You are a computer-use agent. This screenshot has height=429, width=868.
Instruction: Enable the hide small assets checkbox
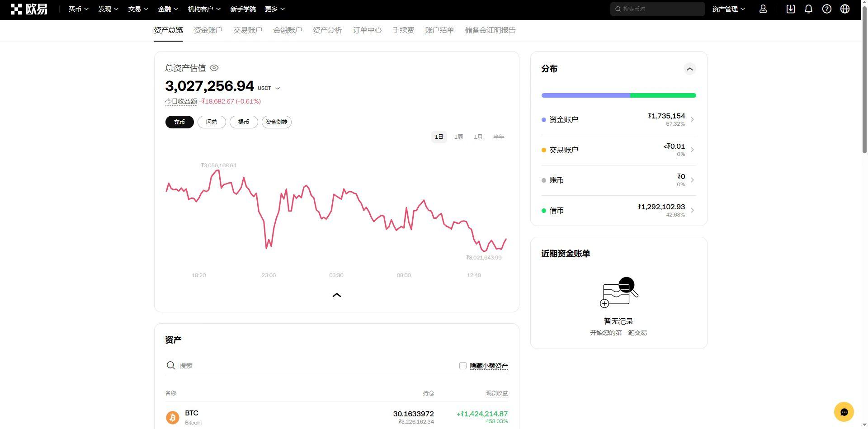[x=462, y=366]
